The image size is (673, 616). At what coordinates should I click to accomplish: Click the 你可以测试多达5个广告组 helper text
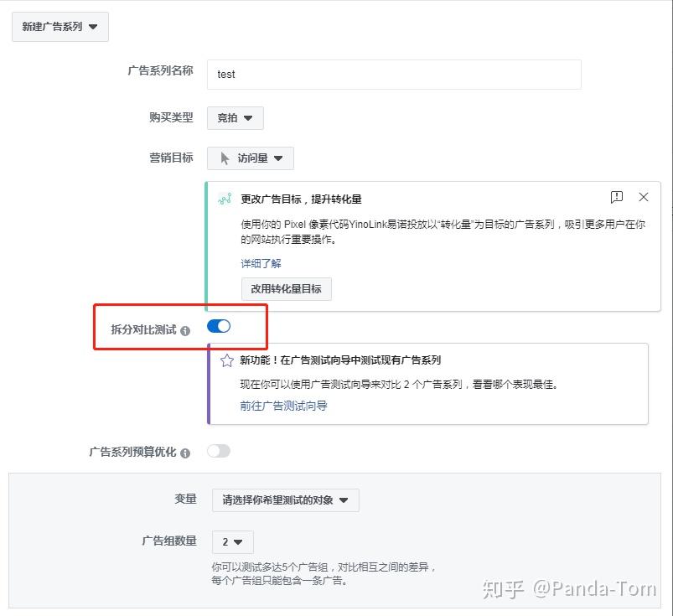click(x=324, y=574)
